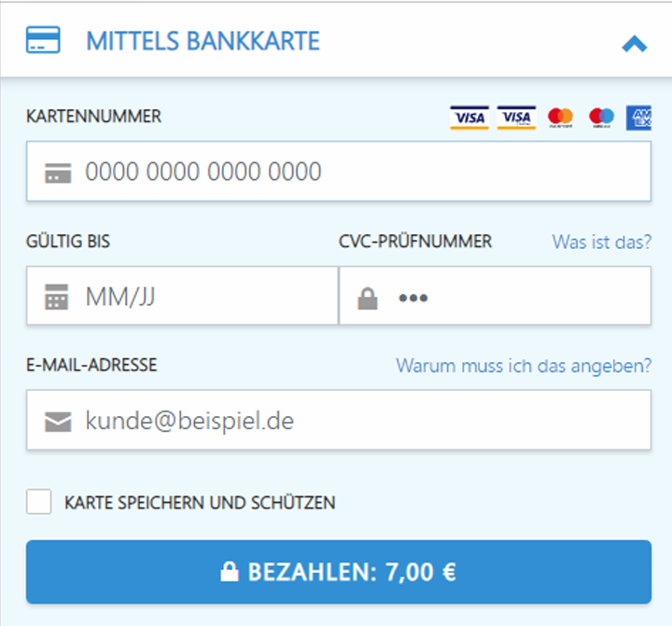Click the Maestro card logo
Screen dimensions: 672x626
[602, 117]
